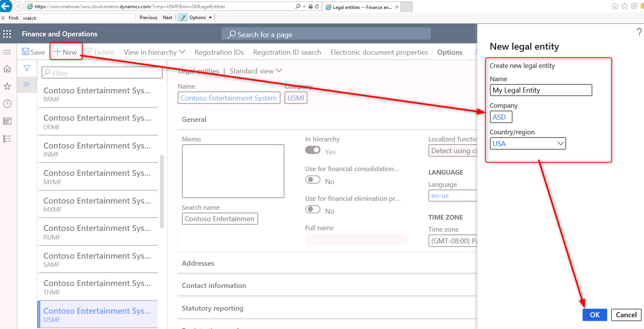Expand View in hierarchy menu
644x329 pixels.
[x=155, y=52]
